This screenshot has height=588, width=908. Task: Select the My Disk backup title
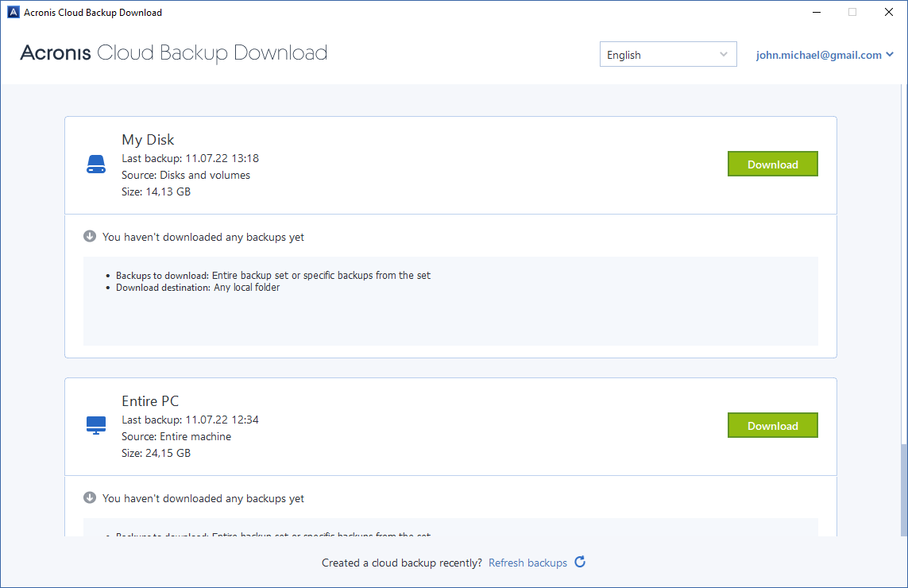pos(148,140)
